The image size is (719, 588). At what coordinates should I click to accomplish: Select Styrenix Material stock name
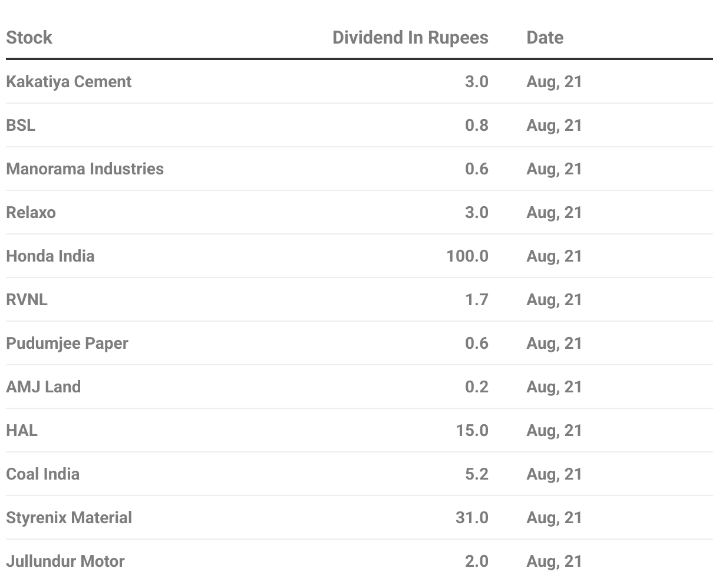[x=69, y=517]
